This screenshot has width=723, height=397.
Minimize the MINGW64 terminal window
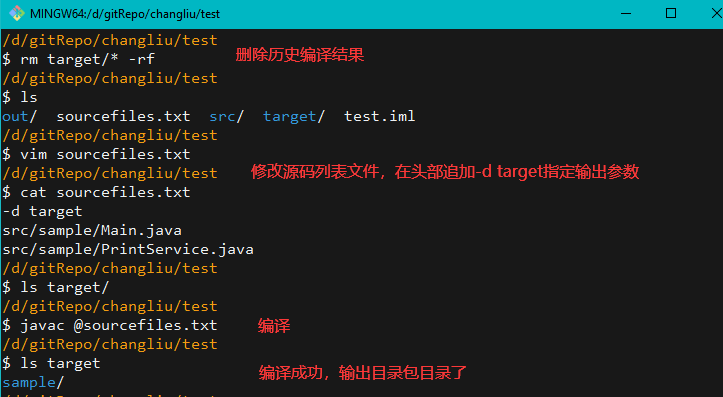(x=626, y=13)
